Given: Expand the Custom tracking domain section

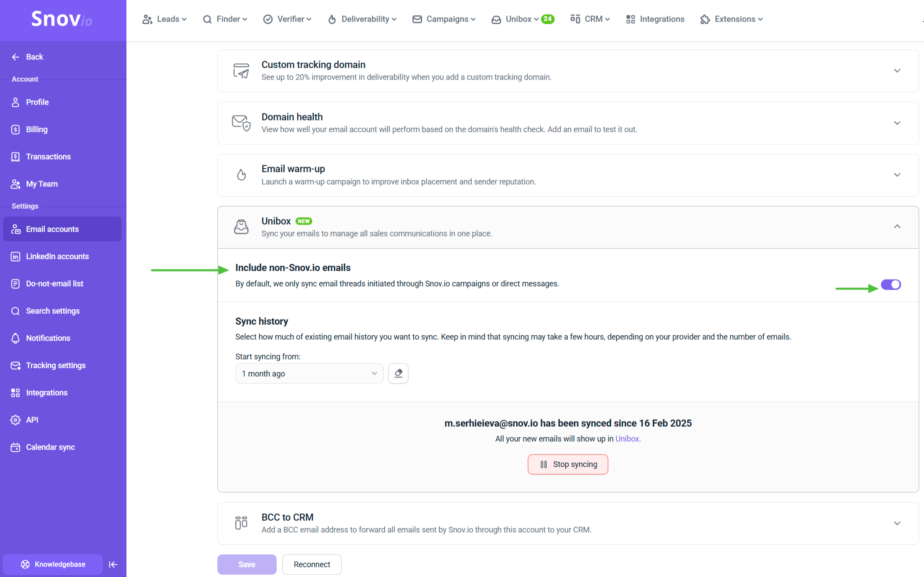Looking at the screenshot, I should [x=897, y=70].
